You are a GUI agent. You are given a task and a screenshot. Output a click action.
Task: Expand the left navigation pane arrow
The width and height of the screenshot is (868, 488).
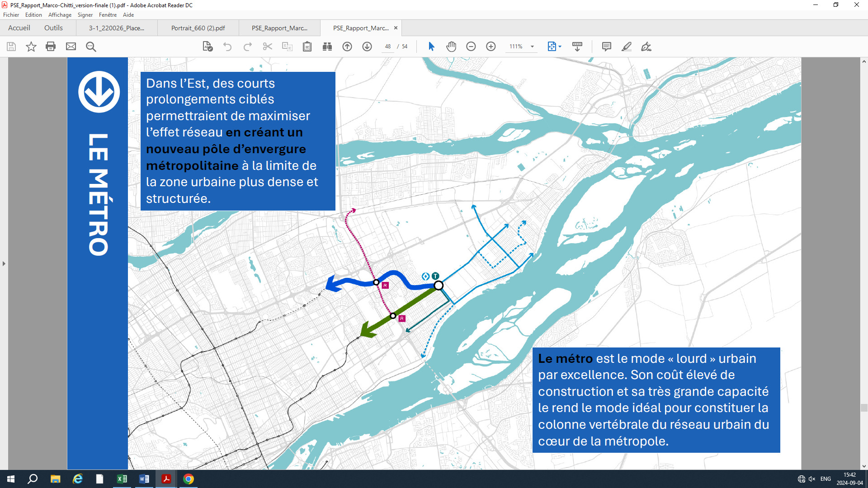(4, 263)
